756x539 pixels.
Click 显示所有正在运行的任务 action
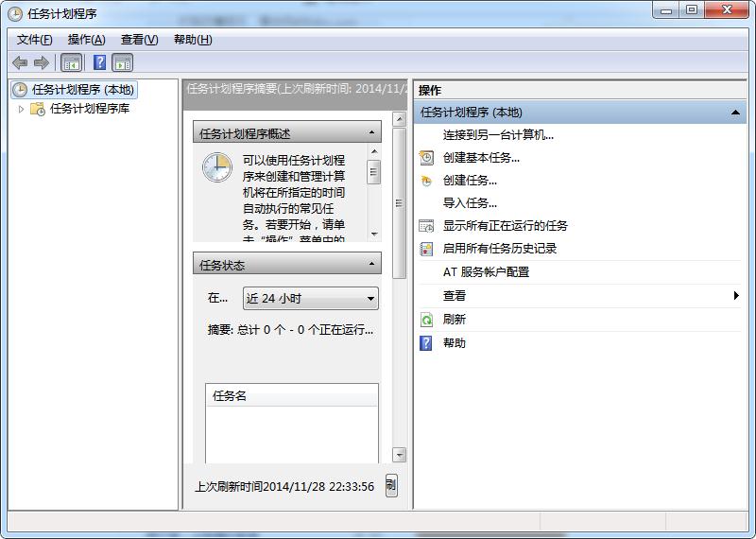pos(506,226)
